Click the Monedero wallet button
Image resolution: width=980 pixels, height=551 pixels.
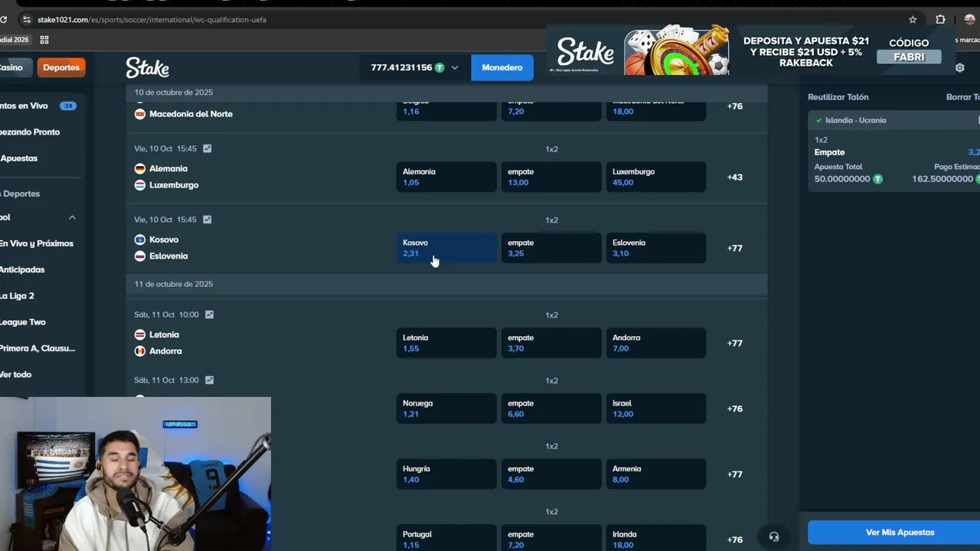(x=502, y=67)
